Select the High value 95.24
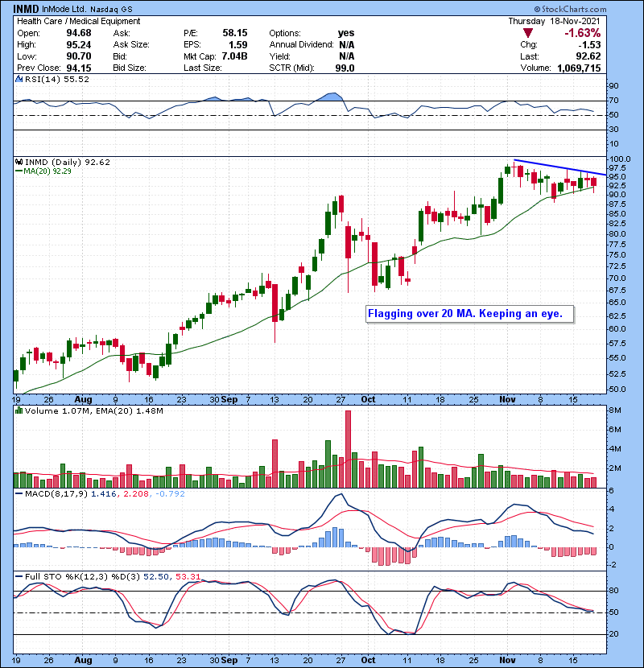Viewport: 644px width, 668px height. (79, 45)
